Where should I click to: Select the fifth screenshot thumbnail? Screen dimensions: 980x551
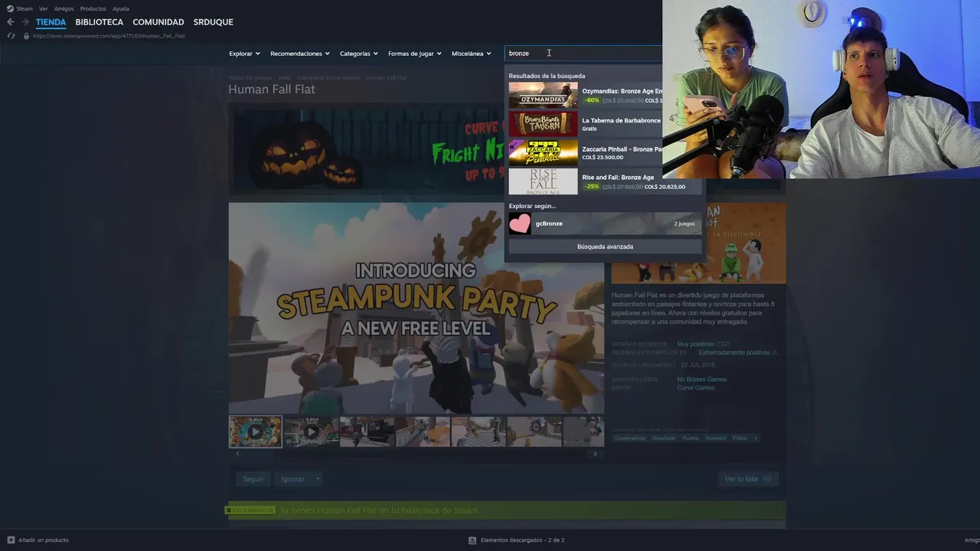(479, 432)
